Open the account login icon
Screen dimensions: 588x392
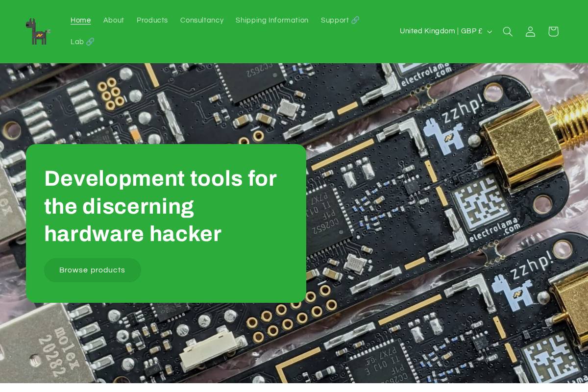point(530,31)
